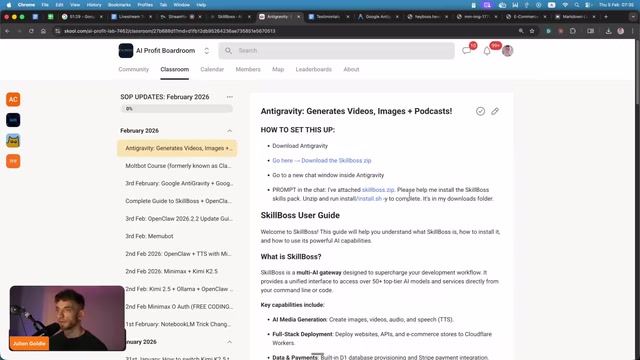Open the About tab
Viewport: 640px width, 360px height.
click(351, 69)
